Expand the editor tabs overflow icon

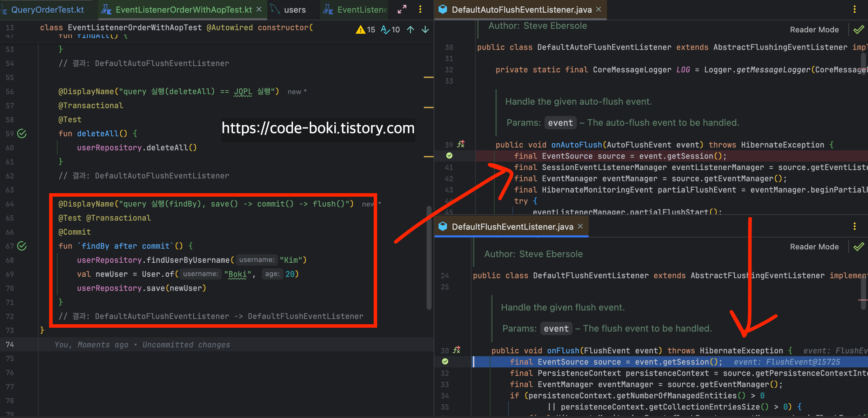pyautogui.click(x=402, y=9)
